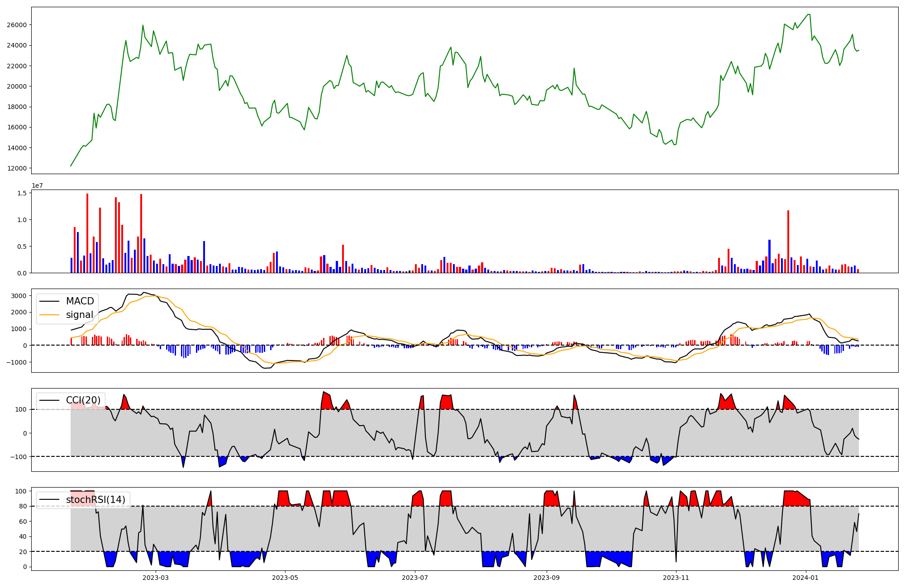Click the 2024-01 date tick label
The image size is (905, 588).
806,578
